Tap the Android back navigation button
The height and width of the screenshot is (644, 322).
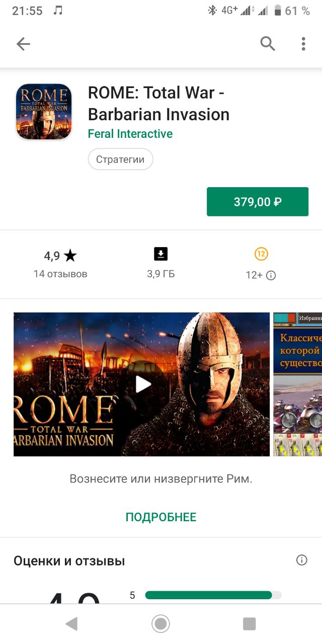(x=72, y=624)
